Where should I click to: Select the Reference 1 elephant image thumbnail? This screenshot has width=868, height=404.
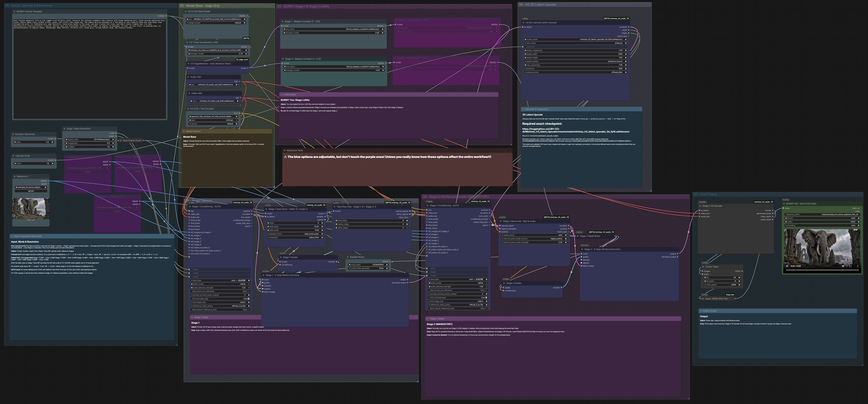[x=31, y=209]
